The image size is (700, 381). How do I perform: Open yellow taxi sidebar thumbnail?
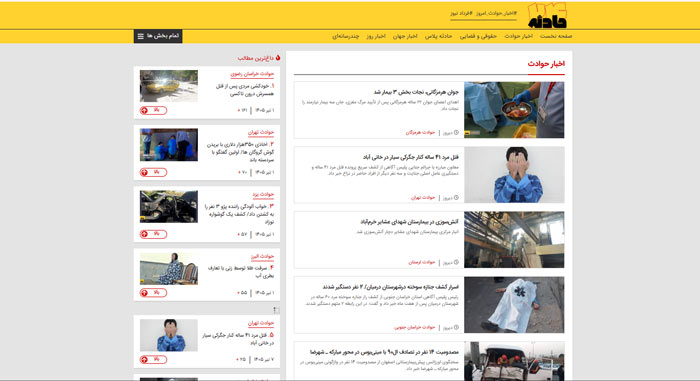coord(169,86)
